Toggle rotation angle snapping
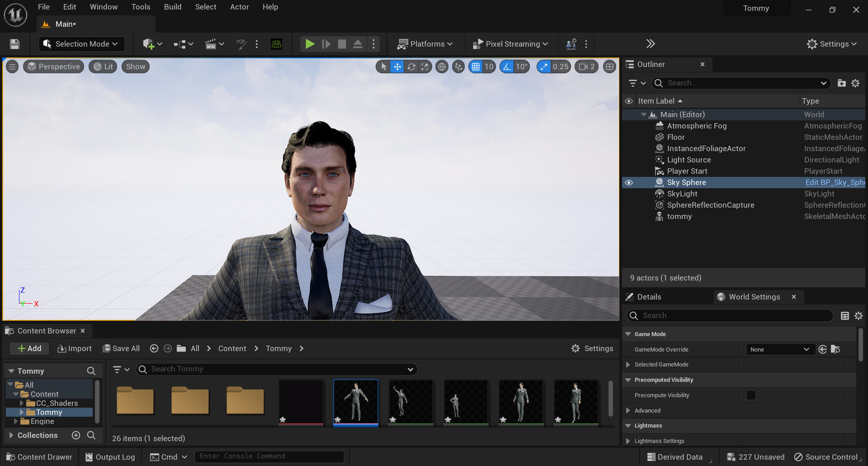This screenshot has height=466, width=868. (x=507, y=67)
